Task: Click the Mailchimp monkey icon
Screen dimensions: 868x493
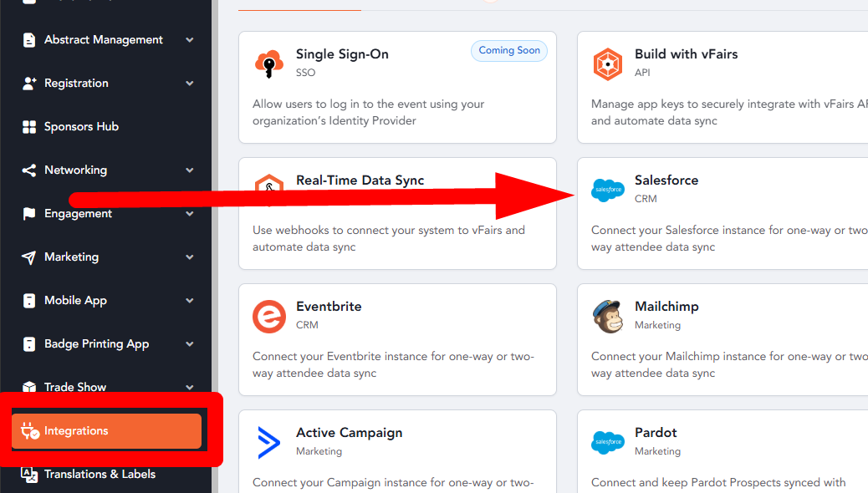Action: pos(608,317)
